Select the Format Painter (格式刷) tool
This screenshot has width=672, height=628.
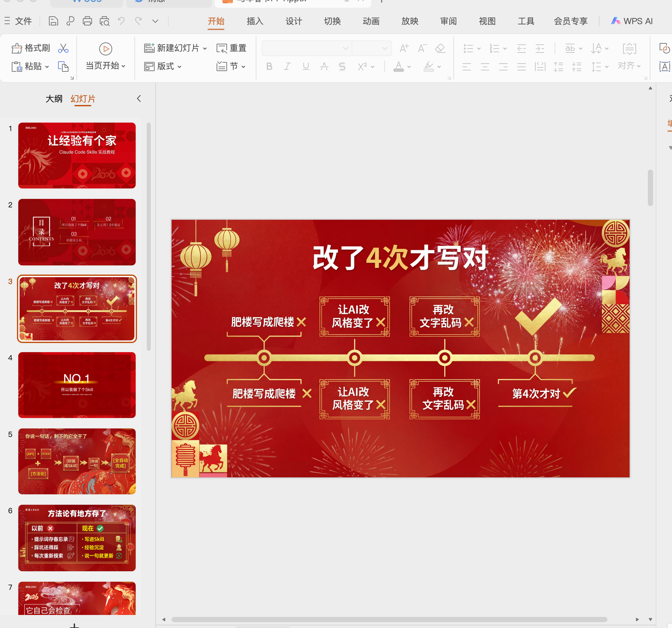(x=30, y=48)
